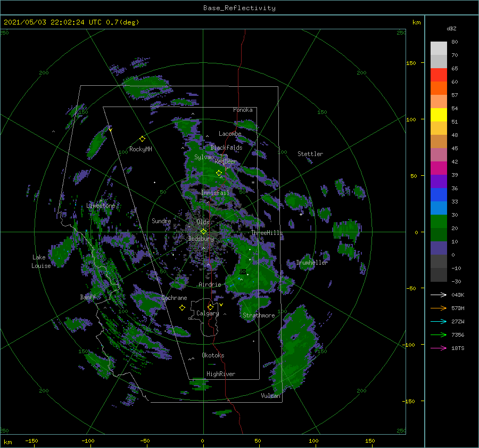Click the cyan 27ZW arrow icon

pyautogui.click(x=439, y=321)
